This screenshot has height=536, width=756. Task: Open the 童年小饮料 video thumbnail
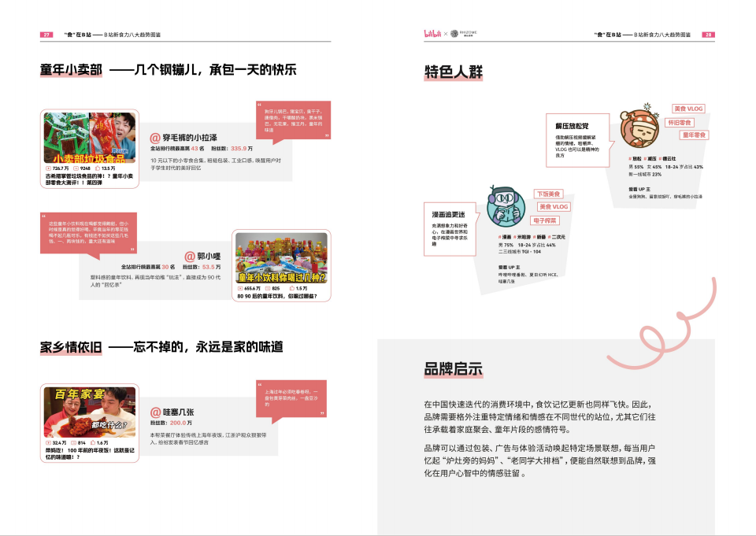coord(282,258)
